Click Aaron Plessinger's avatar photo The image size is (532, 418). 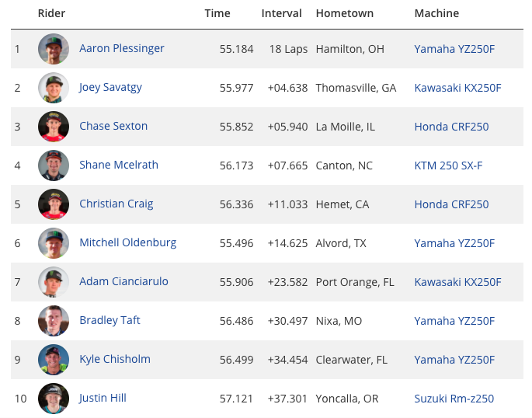click(54, 49)
